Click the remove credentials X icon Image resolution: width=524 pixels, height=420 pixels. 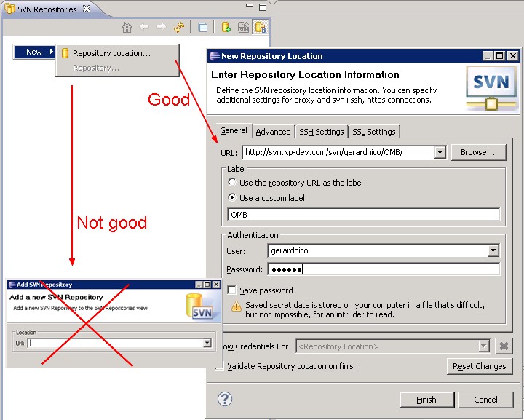point(504,346)
